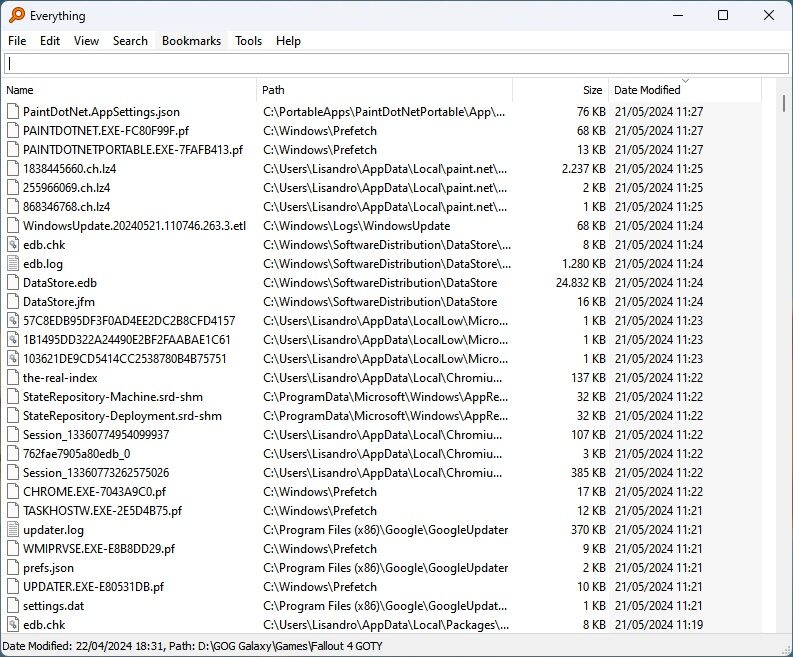
Task: Toggle the Date Modified sort direction arrow
Action: 685,81
